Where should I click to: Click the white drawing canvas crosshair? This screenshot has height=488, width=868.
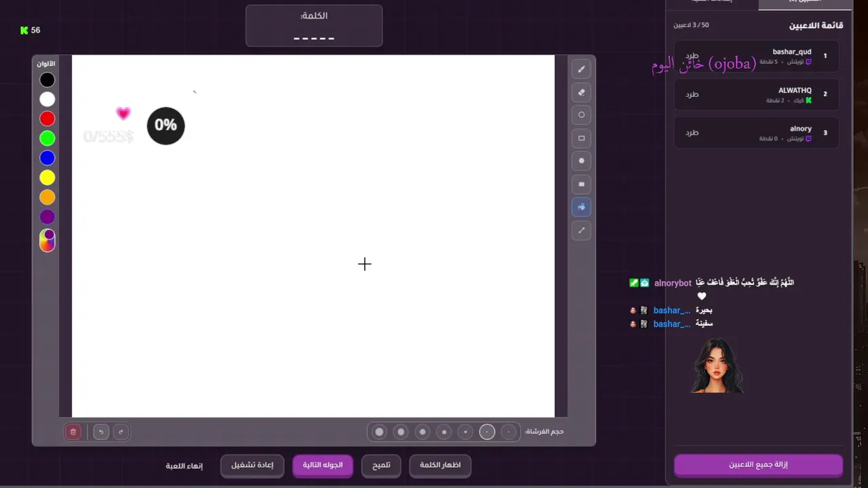pyautogui.click(x=365, y=264)
